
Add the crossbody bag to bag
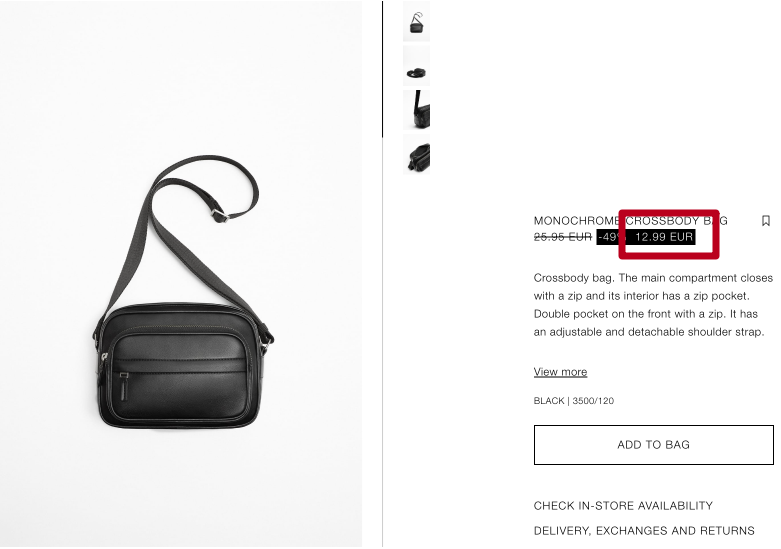click(653, 445)
